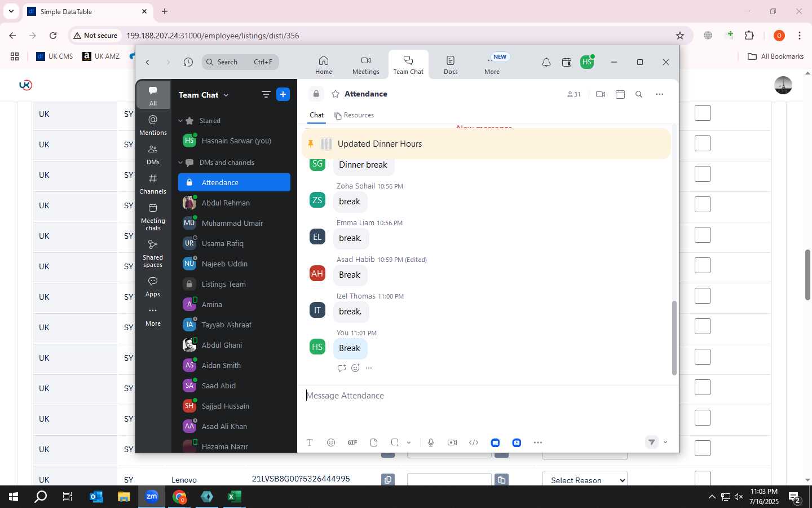This screenshot has width=812, height=508.
Task: Switch to the Home tab
Action: (x=324, y=65)
